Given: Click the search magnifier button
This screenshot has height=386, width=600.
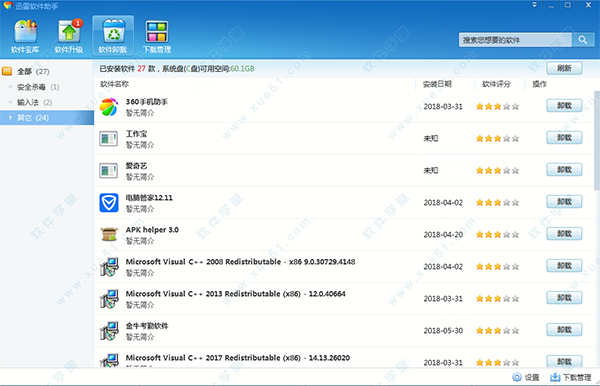Looking at the screenshot, I should [x=583, y=40].
